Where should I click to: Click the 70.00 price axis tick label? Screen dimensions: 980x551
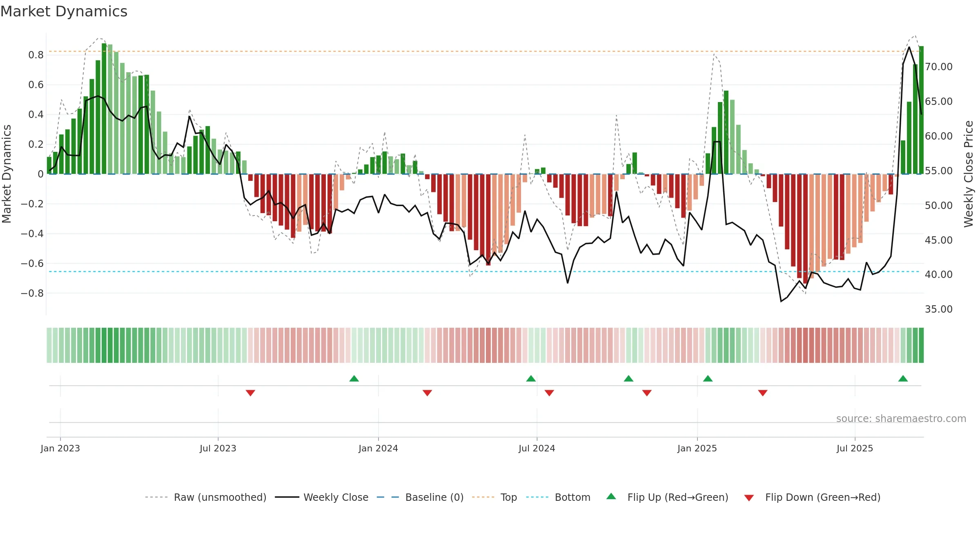coord(938,67)
